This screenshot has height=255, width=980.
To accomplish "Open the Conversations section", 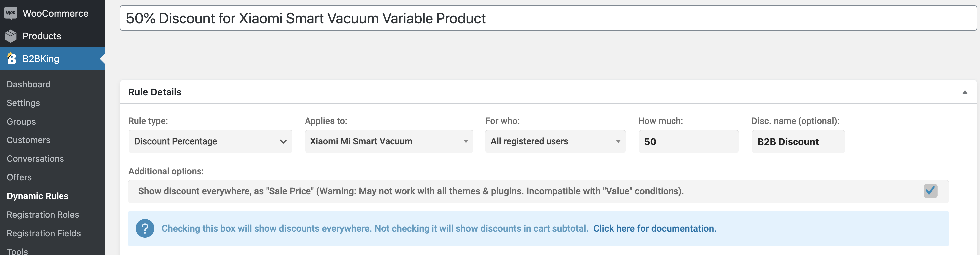I will pyautogui.click(x=35, y=159).
